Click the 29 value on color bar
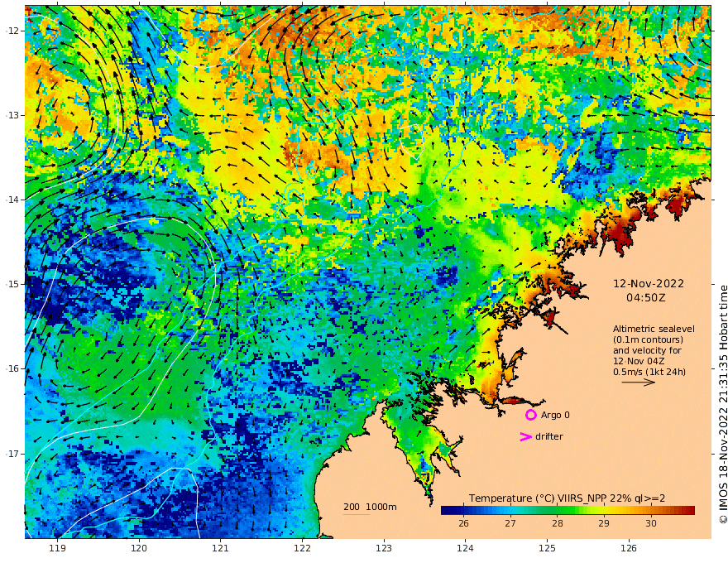The width and height of the screenshot is (728, 563). [x=604, y=523]
